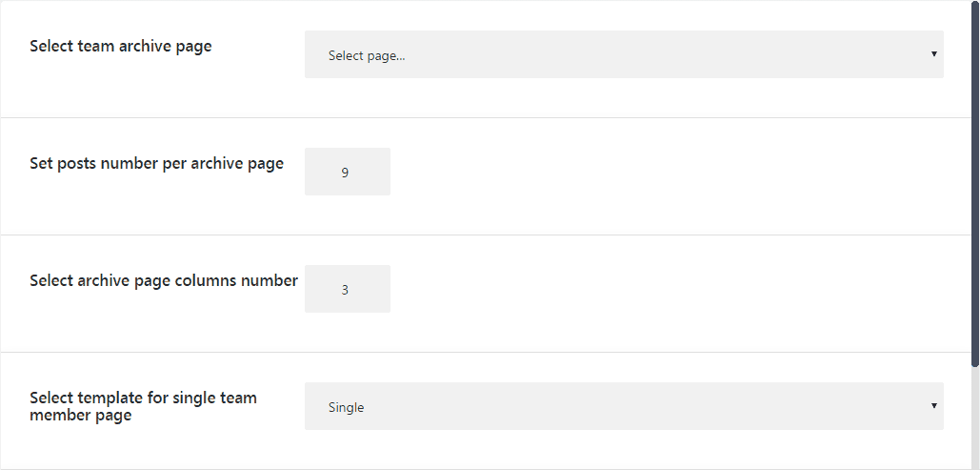Focus the archive page columns number field
This screenshot has width=980, height=470.
(347, 289)
